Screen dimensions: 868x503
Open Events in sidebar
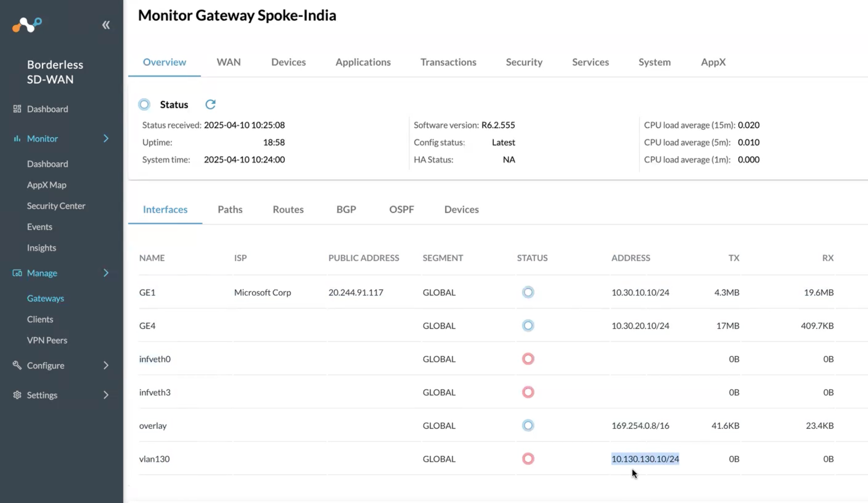point(40,227)
